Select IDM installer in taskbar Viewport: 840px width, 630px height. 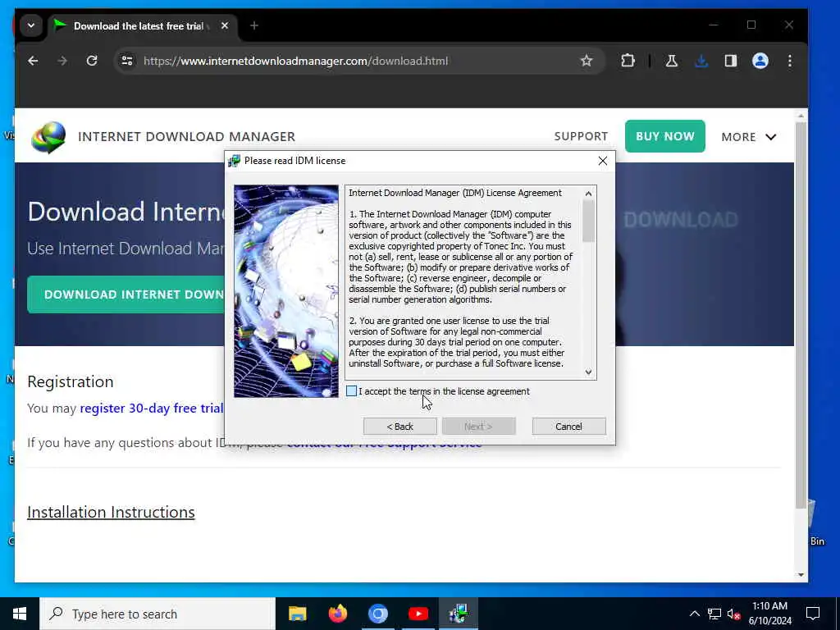tap(459, 614)
